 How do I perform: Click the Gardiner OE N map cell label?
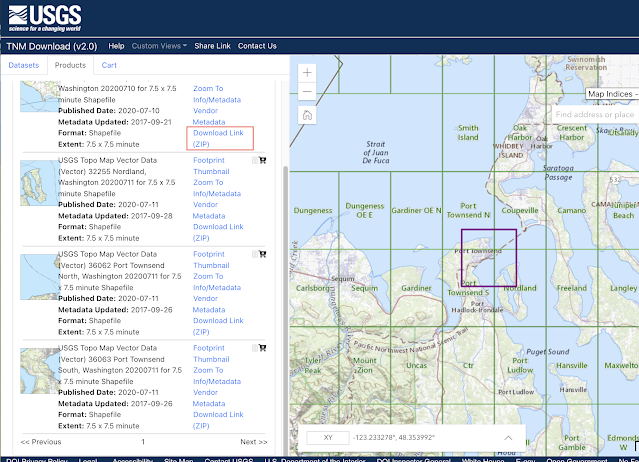click(x=416, y=211)
